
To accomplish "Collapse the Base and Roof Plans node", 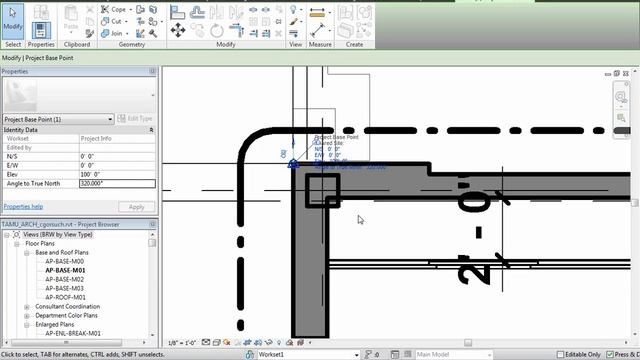I will point(27,253).
